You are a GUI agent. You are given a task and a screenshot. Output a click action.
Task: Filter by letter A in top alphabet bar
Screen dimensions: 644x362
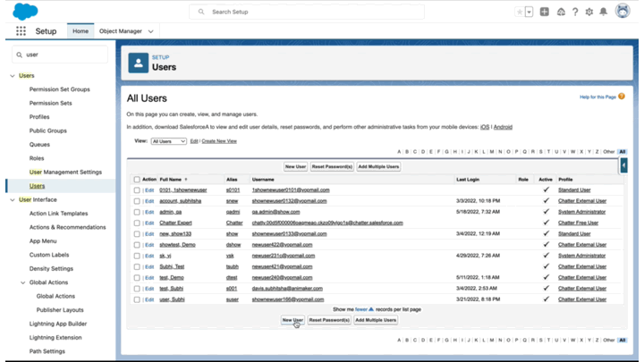click(x=399, y=152)
